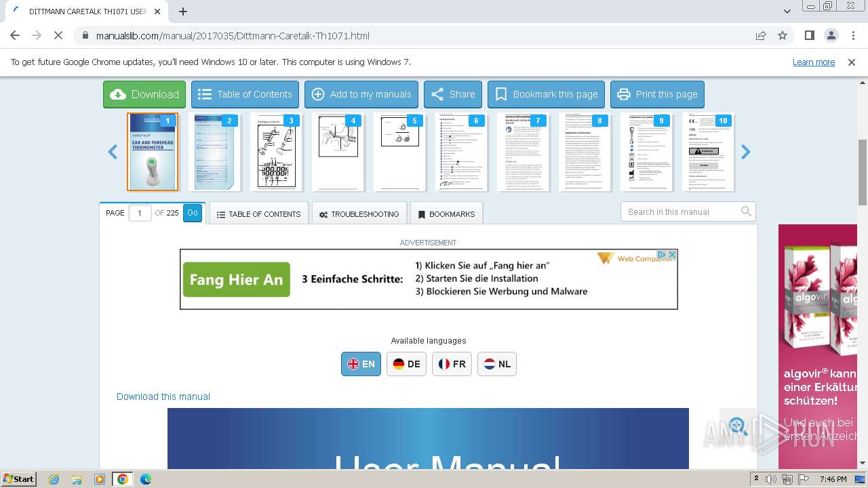The image size is (868, 488).
Task: Click the green Download button
Action: [x=144, y=94]
